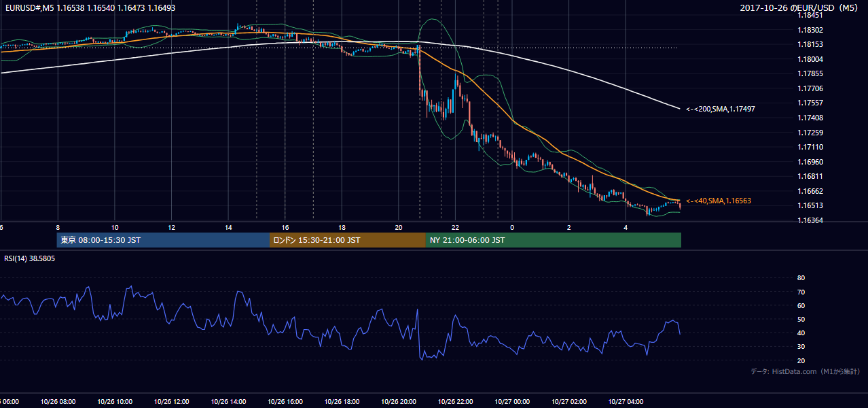868x408 pixels.
Task: Click hour label 22 under the price chart
Action: tap(455, 227)
